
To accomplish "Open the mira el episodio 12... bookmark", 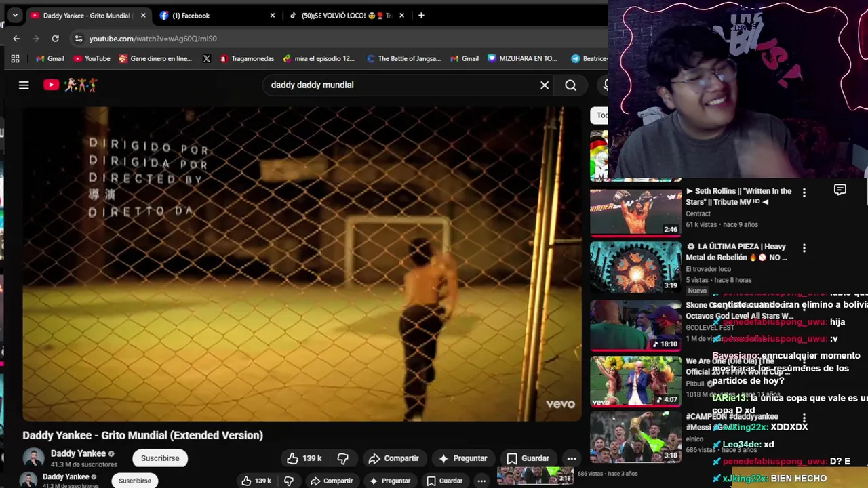I will [319, 59].
